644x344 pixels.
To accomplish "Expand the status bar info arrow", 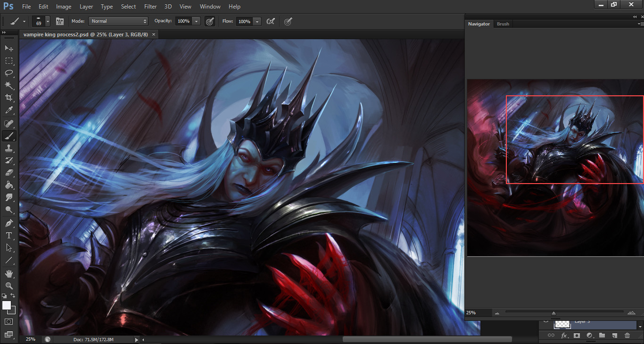I will click(137, 339).
